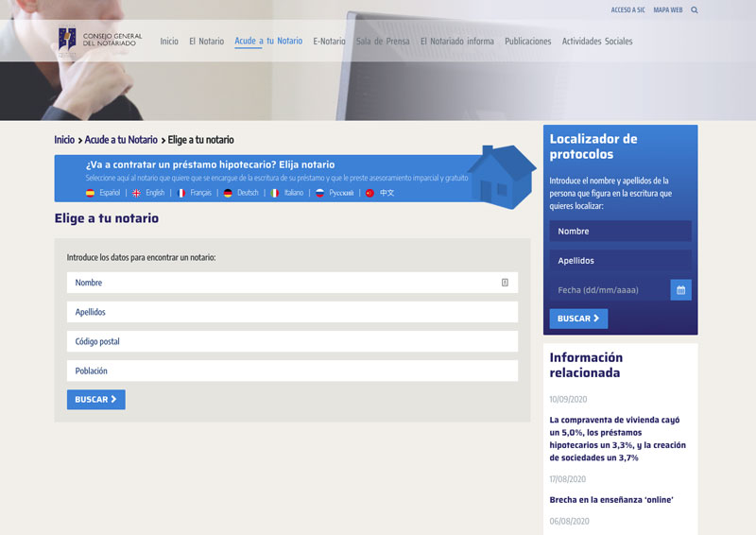Pick the German flag language
756x535 pixels.
pyautogui.click(x=228, y=193)
